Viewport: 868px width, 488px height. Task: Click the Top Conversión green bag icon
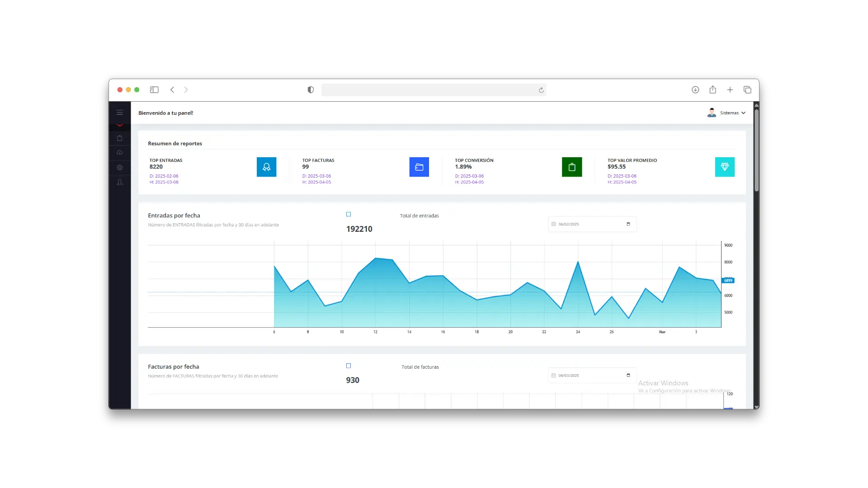point(572,167)
